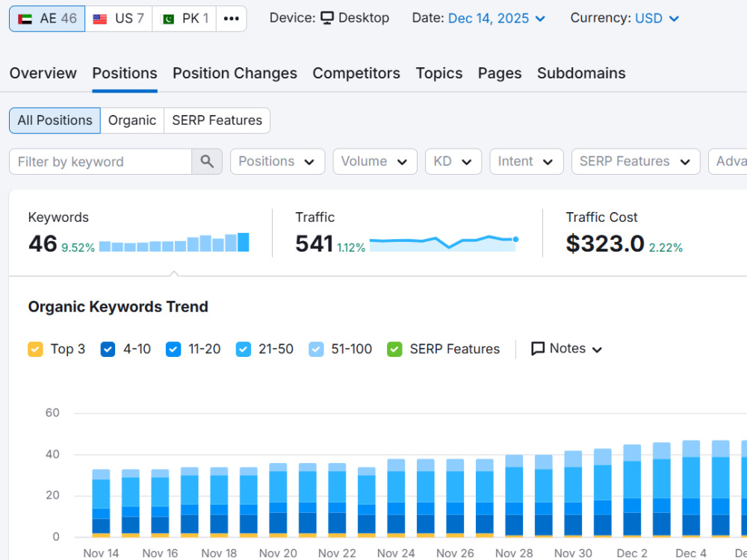
Task: Open the Intent filter dropdown
Action: point(527,161)
